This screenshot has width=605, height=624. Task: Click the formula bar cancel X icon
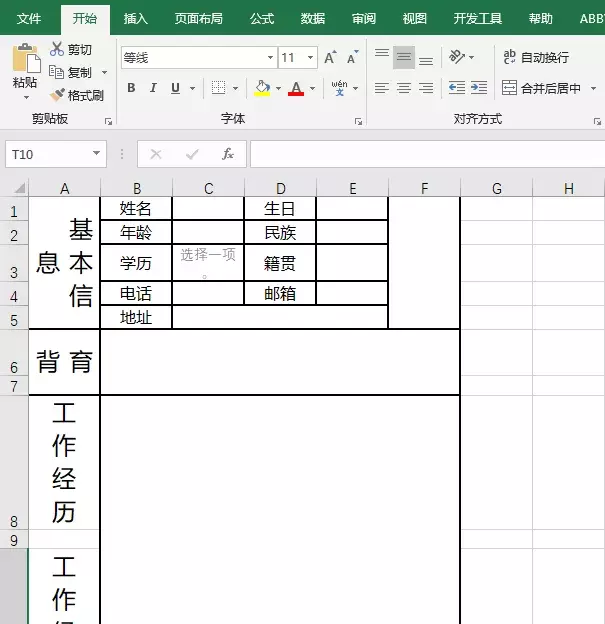pos(156,154)
